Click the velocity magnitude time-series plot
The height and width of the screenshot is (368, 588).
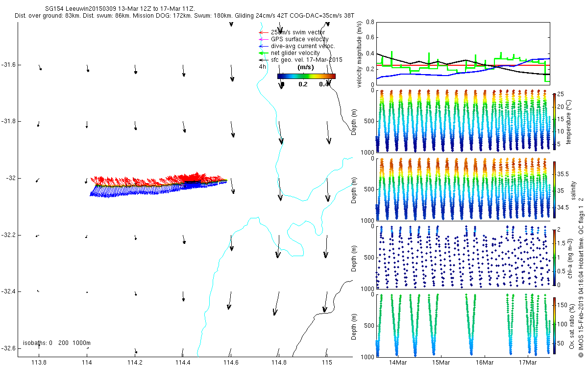point(463,53)
